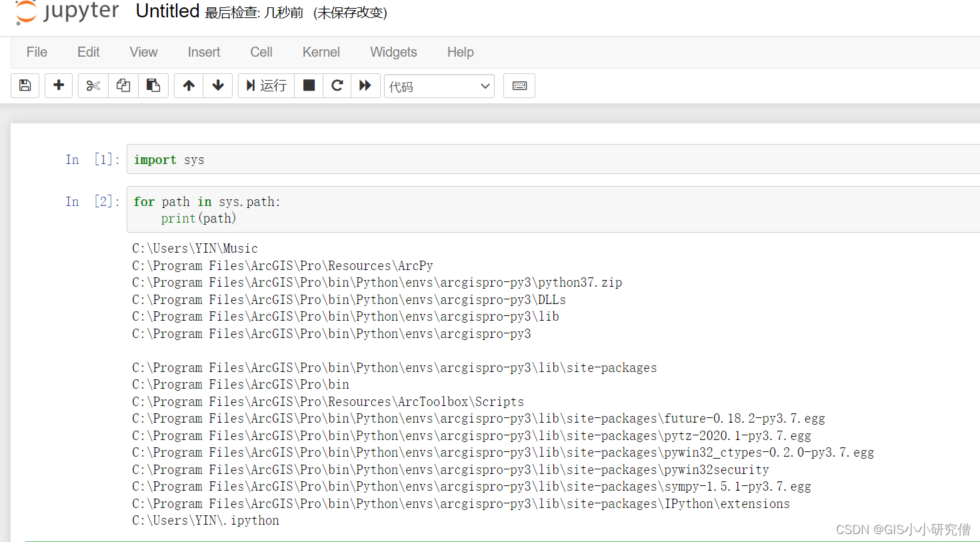Open the View menu
The height and width of the screenshot is (542, 980).
point(143,52)
